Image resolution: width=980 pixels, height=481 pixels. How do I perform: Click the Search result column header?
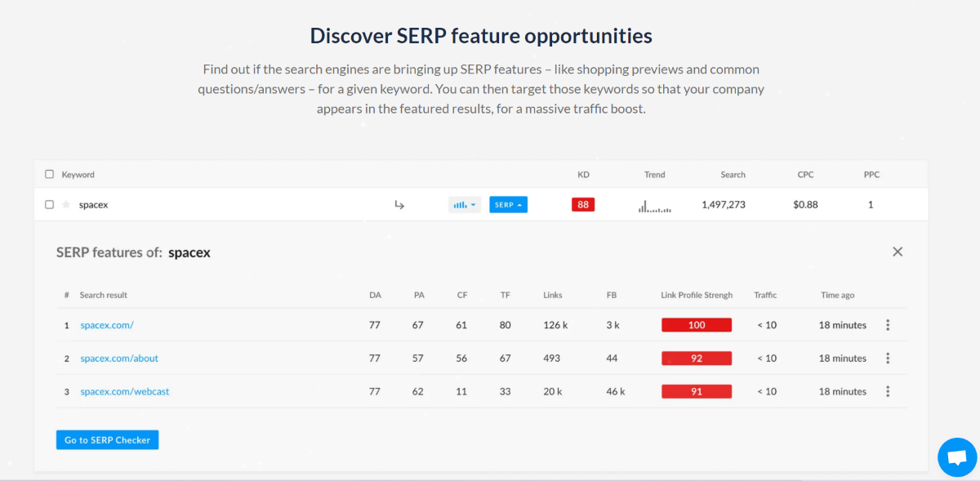pos(104,295)
